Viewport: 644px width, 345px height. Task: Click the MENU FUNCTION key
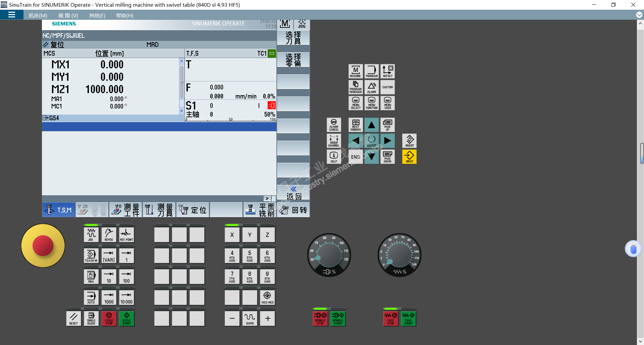372,103
